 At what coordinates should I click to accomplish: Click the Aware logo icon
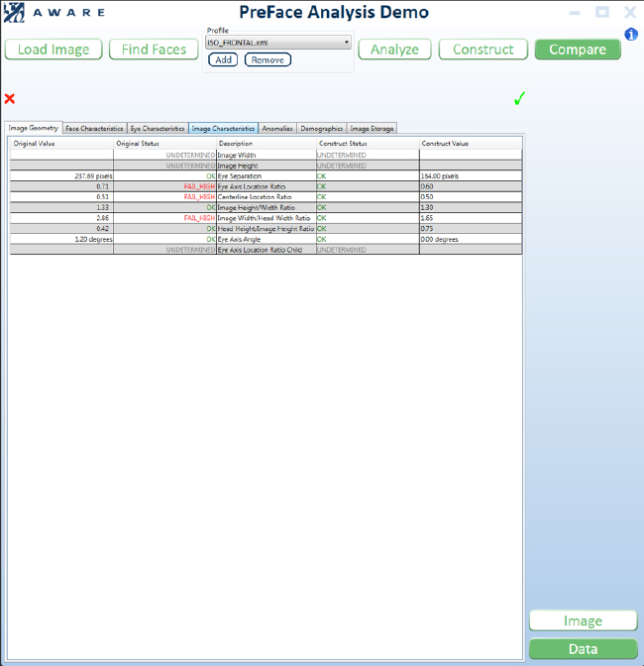click(14, 12)
